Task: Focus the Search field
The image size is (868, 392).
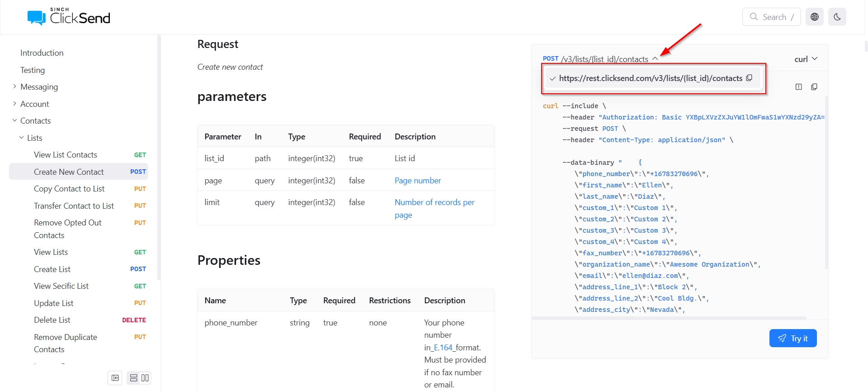Action: pyautogui.click(x=772, y=17)
